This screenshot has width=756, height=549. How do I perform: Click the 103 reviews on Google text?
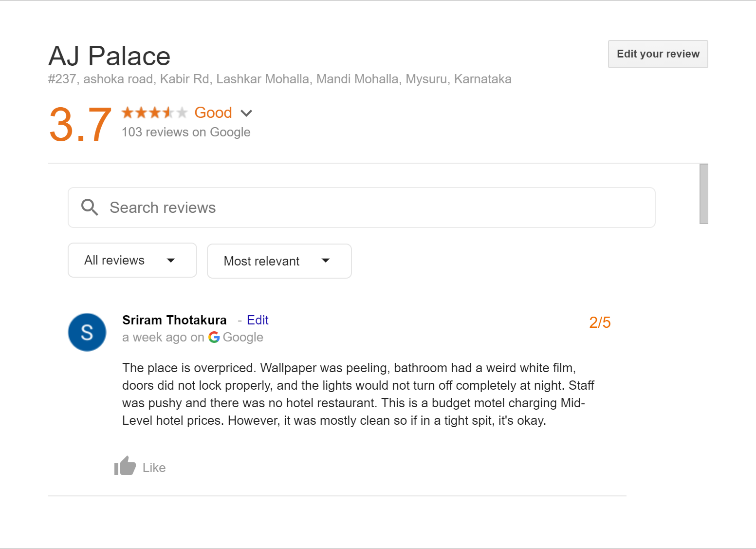click(186, 132)
